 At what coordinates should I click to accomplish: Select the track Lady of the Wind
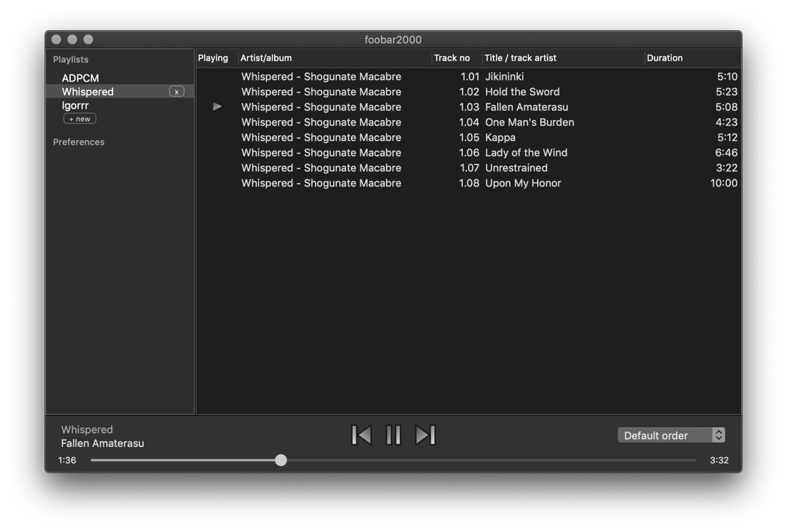[x=526, y=152]
